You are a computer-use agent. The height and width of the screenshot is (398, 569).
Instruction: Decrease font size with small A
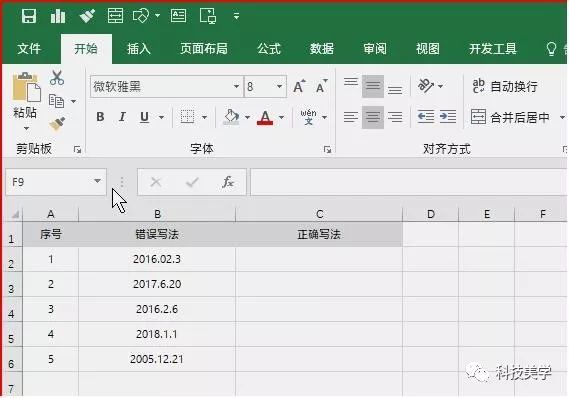[x=321, y=86]
